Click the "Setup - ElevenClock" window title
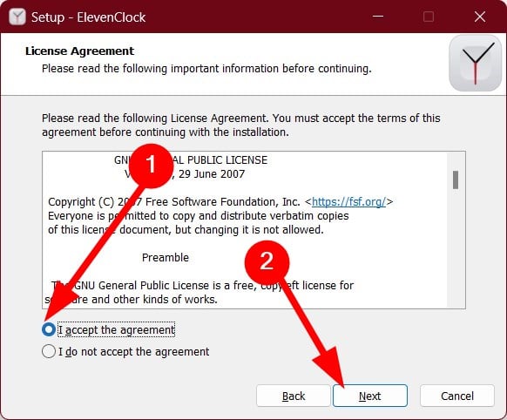This screenshot has height=420, width=507. (x=88, y=17)
